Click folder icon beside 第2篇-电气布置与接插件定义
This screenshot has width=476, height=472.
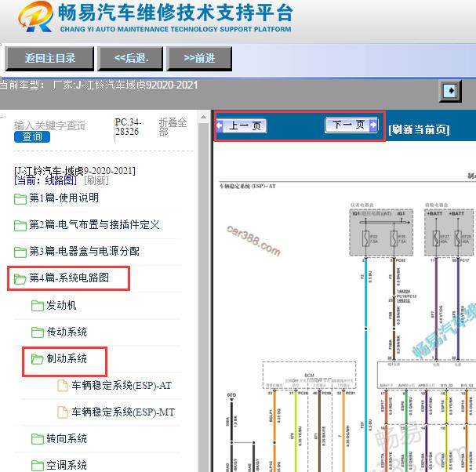tap(20, 226)
